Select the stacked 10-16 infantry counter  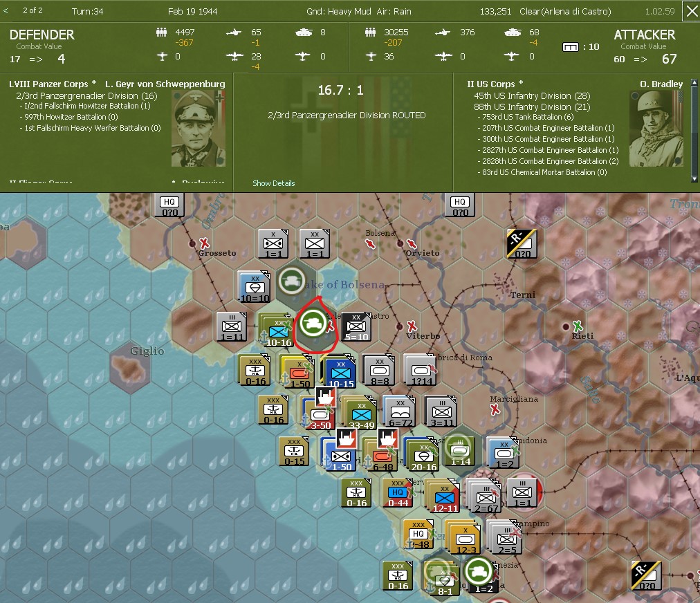(x=277, y=331)
